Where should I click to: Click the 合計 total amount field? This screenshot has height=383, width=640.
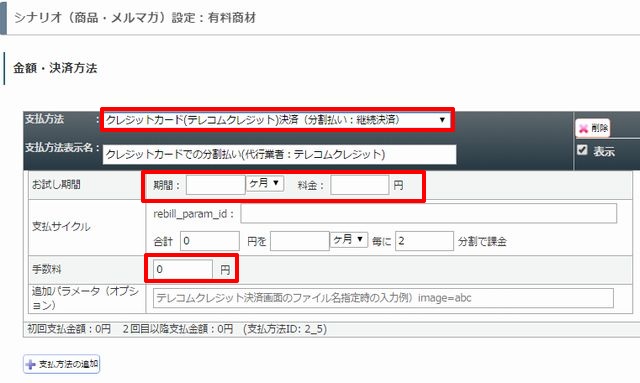[210, 241]
